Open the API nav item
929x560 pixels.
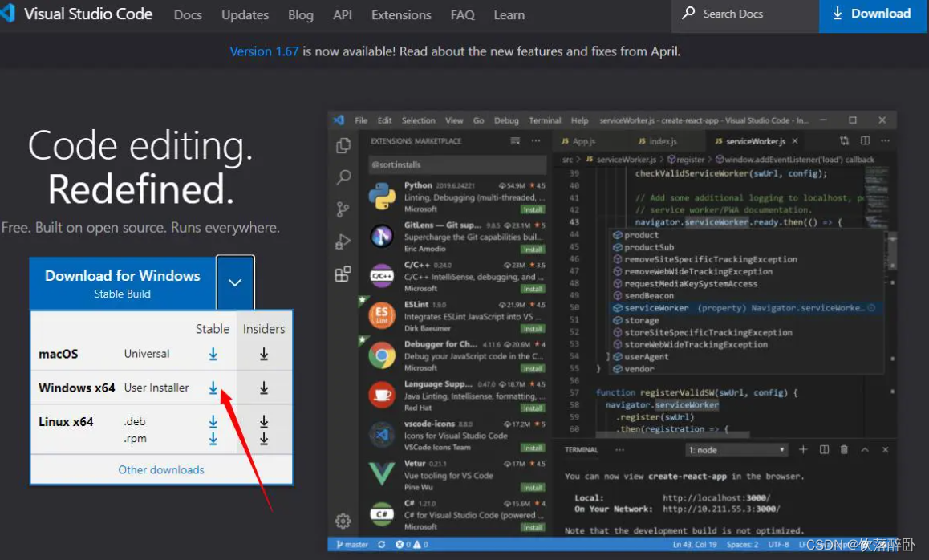coord(343,14)
